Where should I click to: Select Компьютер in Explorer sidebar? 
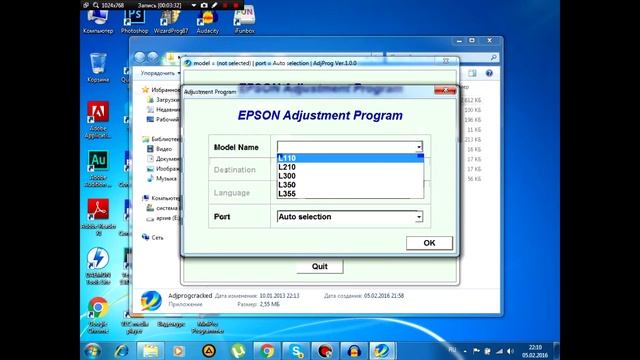(161, 198)
